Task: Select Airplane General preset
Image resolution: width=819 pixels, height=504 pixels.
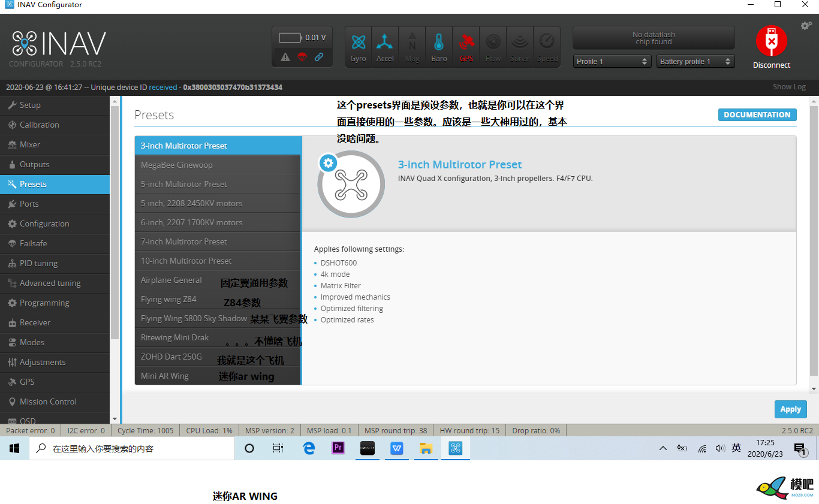Action: point(218,280)
